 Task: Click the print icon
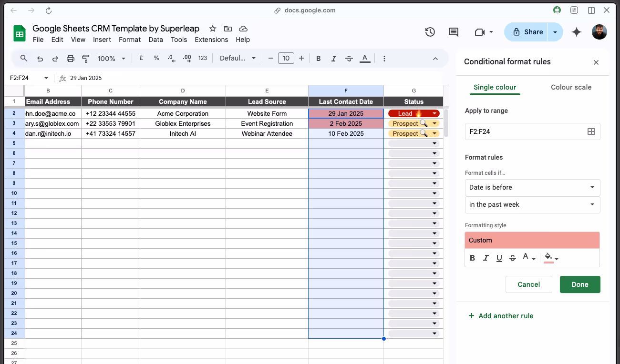[71, 58]
